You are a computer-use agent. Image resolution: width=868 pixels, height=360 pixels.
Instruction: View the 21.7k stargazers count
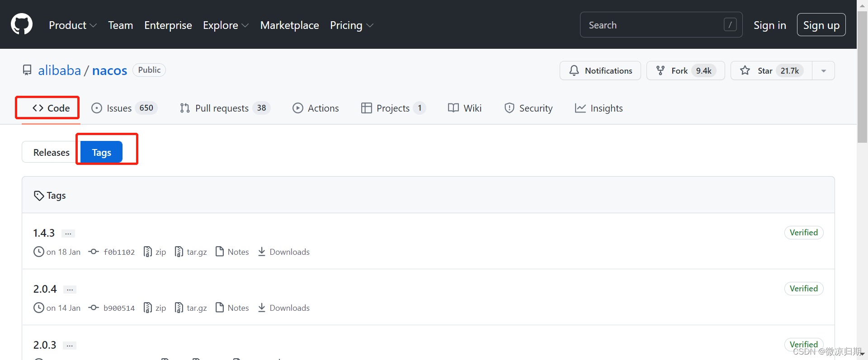tap(789, 71)
